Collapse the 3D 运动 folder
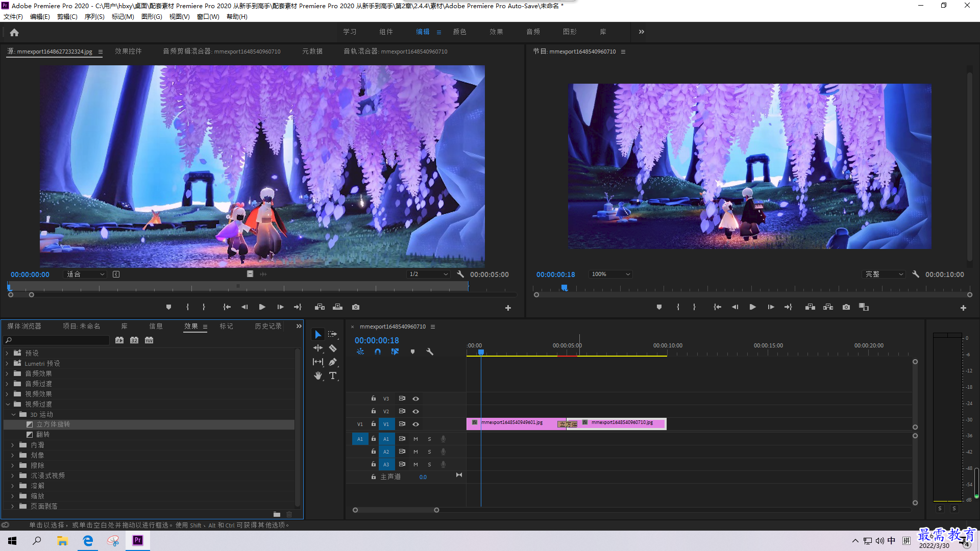980x551 pixels. 13,414
